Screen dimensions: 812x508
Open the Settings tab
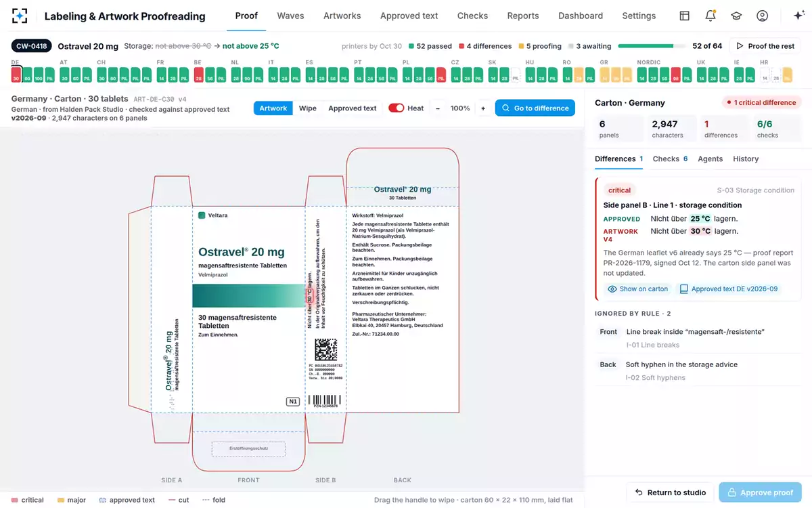(x=639, y=16)
